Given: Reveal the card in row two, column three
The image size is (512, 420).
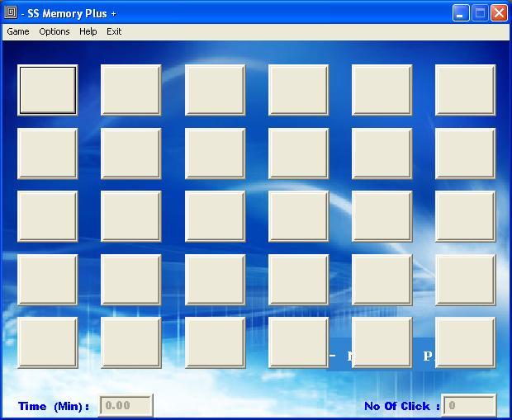Looking at the screenshot, I should pyautogui.click(x=216, y=153).
